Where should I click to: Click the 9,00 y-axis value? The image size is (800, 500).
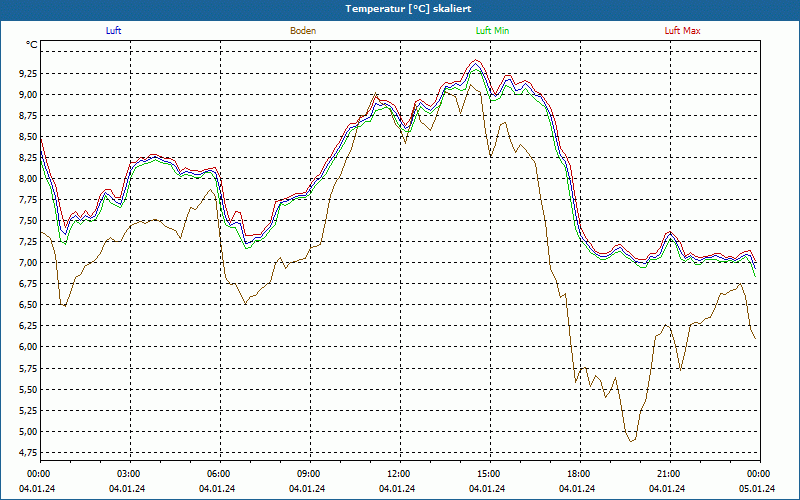tap(28, 94)
